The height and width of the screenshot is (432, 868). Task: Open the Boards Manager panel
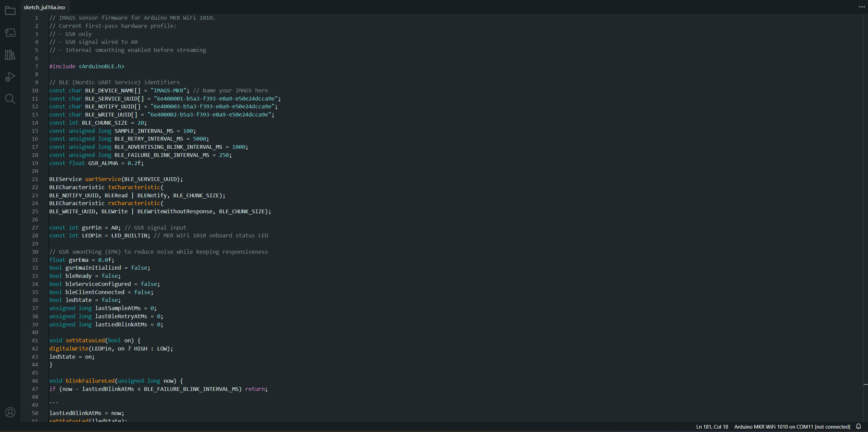[x=10, y=33]
